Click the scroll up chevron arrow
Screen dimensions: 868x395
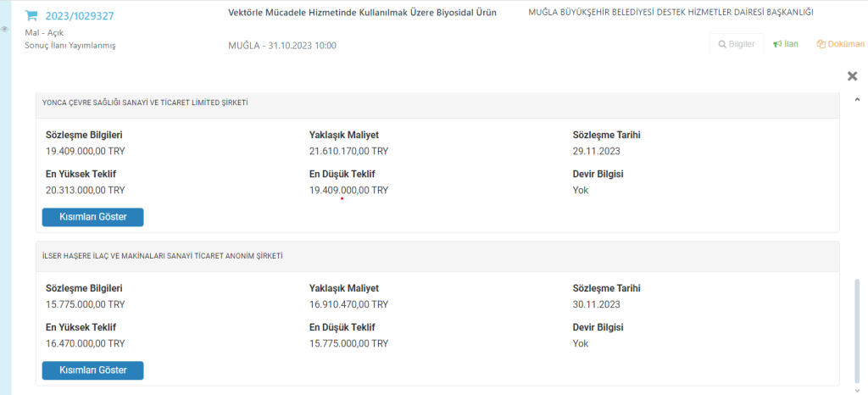[x=858, y=99]
